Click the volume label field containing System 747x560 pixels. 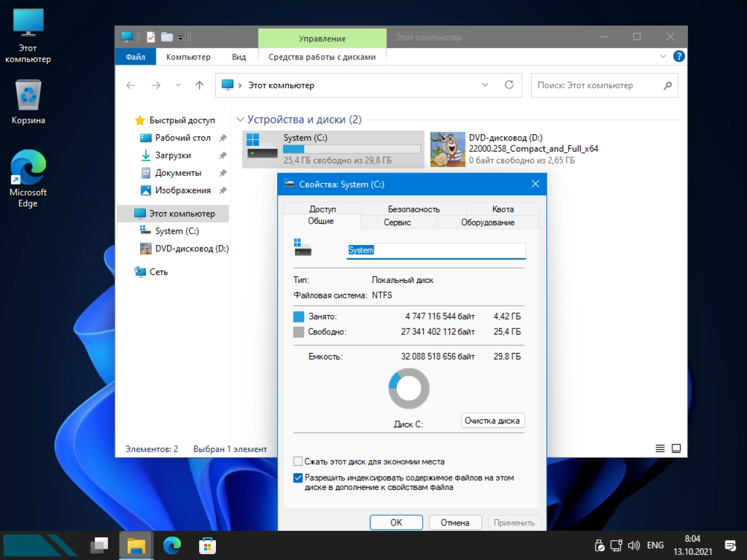436,250
